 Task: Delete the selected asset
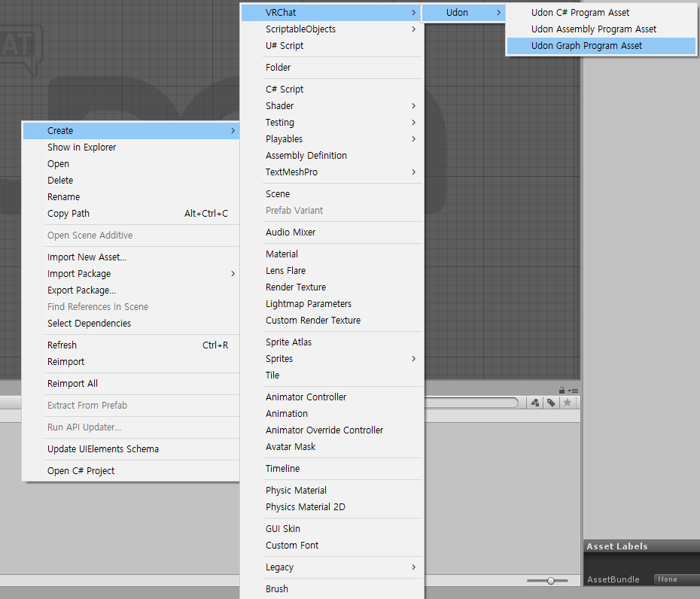(131, 180)
